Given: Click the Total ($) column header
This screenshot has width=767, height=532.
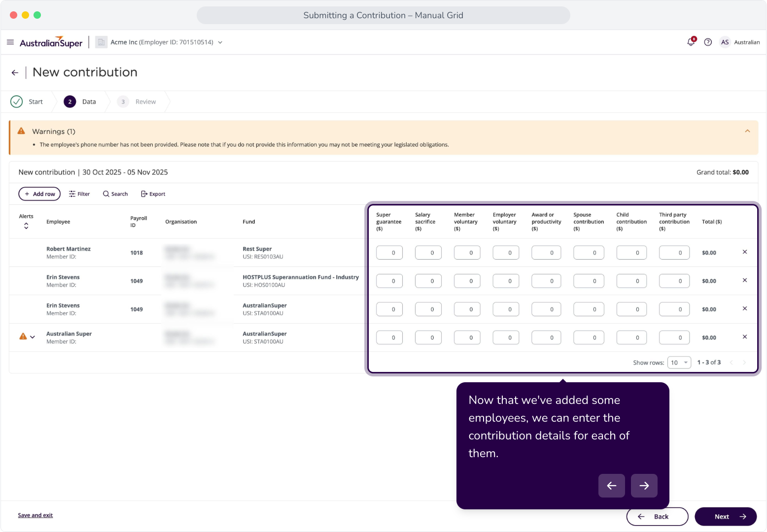Looking at the screenshot, I should coord(712,222).
